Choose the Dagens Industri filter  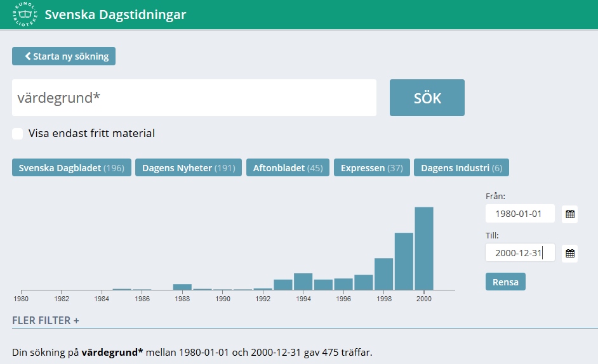(462, 167)
